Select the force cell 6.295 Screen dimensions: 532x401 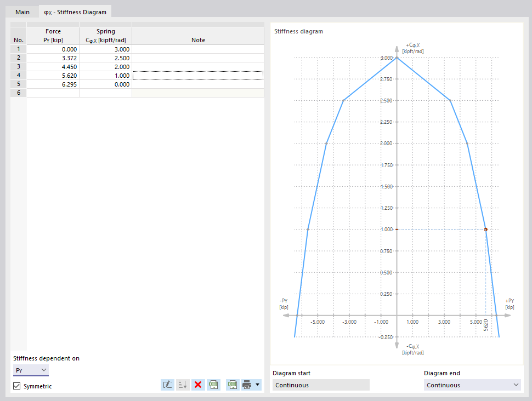53,84
